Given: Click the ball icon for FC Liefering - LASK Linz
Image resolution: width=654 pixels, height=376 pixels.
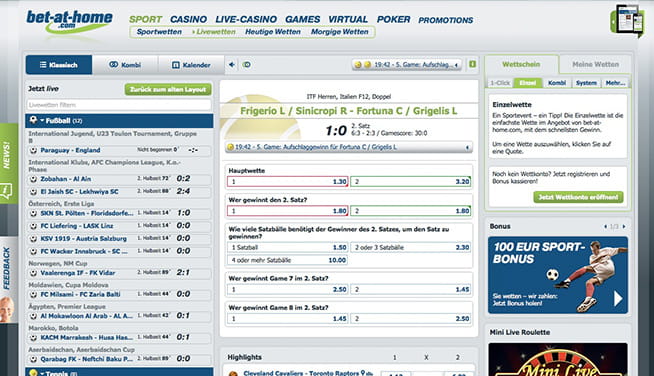Looking at the screenshot, I should coord(33,226).
